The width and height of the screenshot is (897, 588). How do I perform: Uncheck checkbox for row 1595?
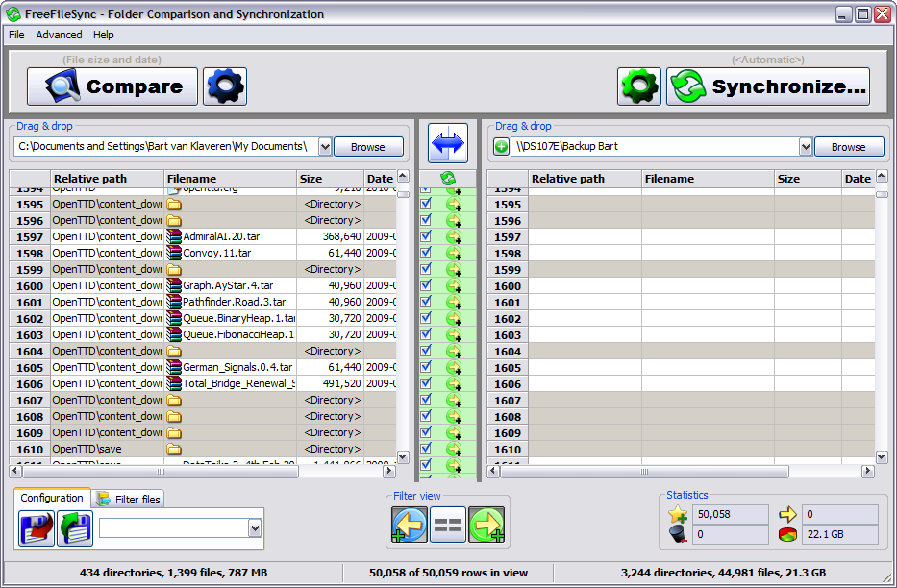click(426, 204)
